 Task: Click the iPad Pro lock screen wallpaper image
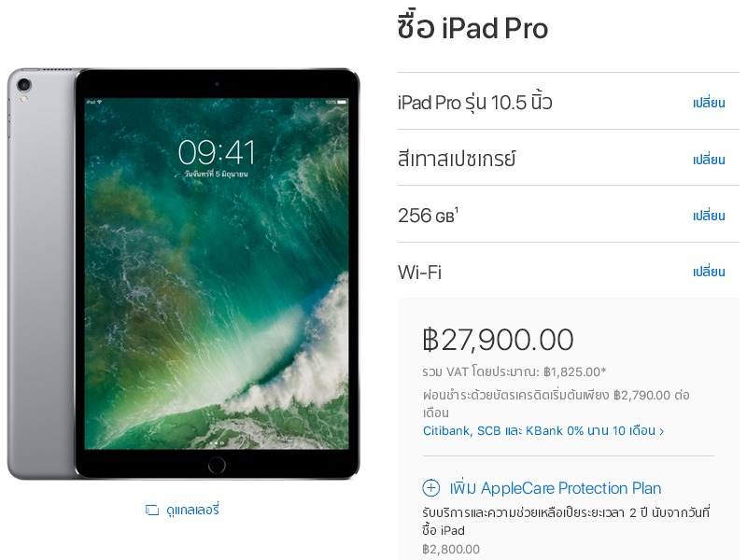217,273
